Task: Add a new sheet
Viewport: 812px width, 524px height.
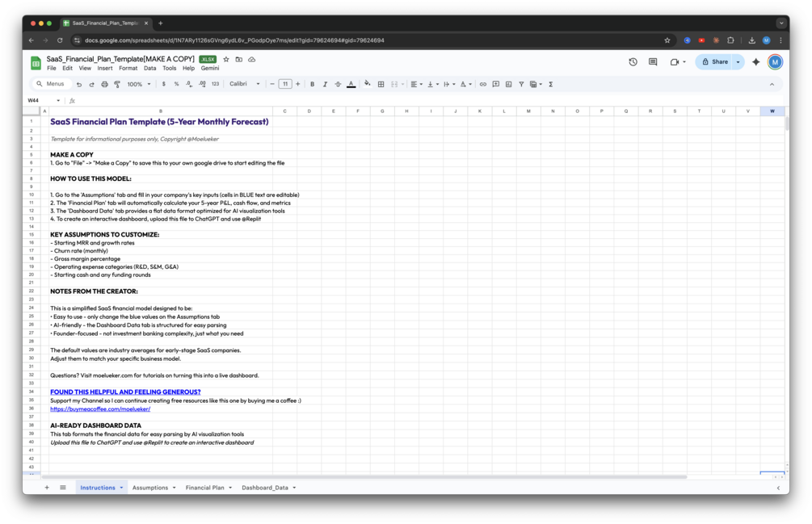Action: [47, 488]
